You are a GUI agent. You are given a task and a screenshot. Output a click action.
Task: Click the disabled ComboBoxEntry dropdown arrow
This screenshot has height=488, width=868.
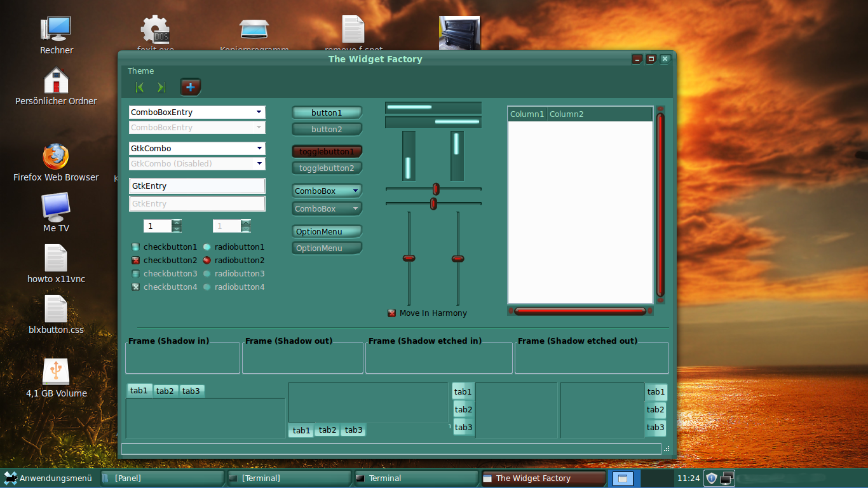click(x=259, y=127)
